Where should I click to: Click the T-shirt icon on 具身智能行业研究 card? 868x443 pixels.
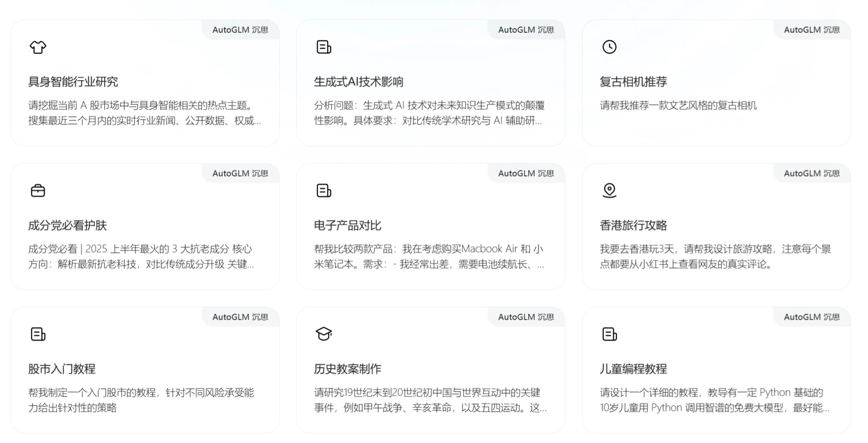pyautogui.click(x=38, y=47)
